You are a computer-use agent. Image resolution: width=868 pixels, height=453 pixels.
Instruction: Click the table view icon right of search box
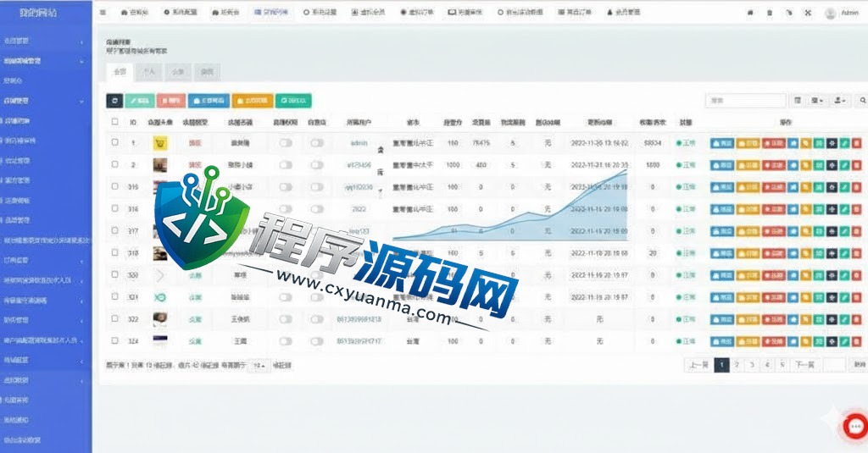798,101
